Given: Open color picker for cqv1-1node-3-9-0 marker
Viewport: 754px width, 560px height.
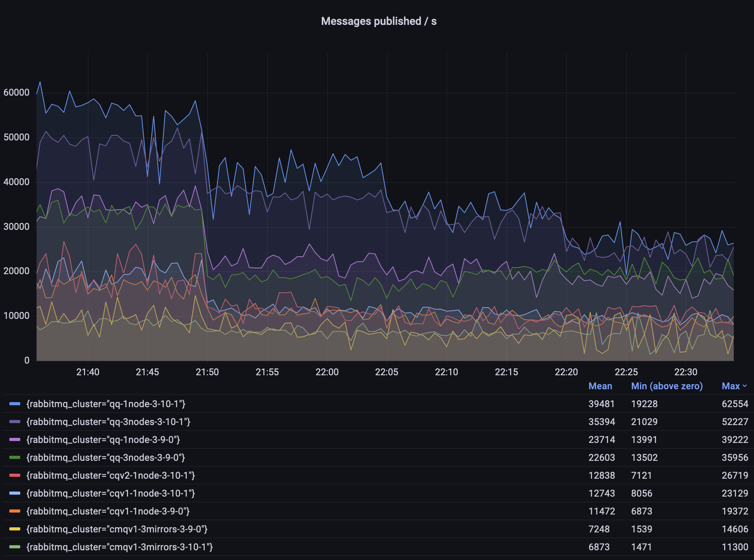Looking at the screenshot, I should pyautogui.click(x=14, y=511).
